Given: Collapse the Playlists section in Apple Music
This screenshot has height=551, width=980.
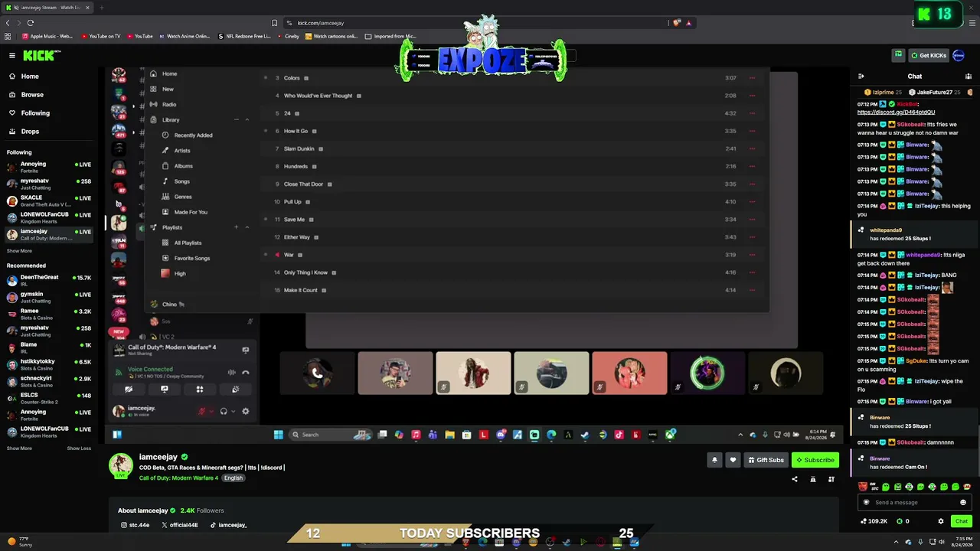Looking at the screenshot, I should click(x=247, y=227).
